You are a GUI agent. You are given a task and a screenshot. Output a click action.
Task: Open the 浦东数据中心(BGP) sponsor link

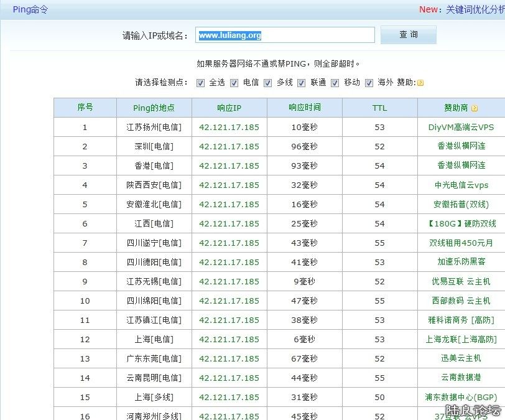(461, 397)
